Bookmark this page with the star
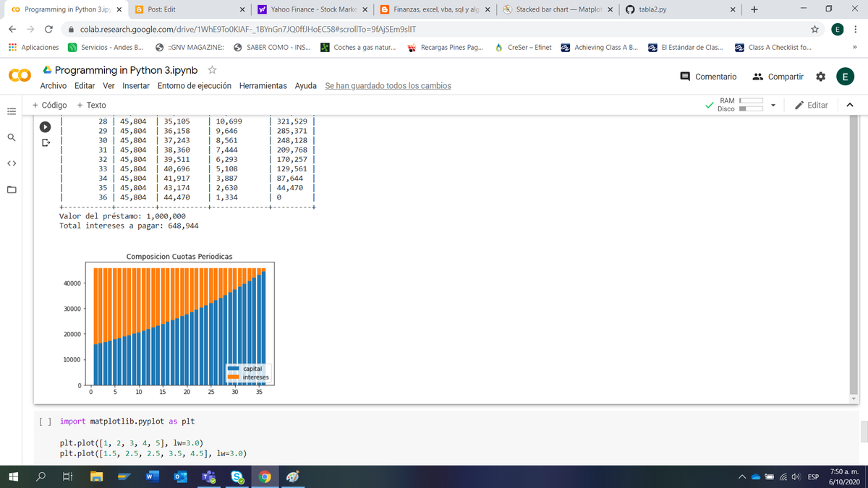The height and width of the screenshot is (488, 868). coord(815,29)
